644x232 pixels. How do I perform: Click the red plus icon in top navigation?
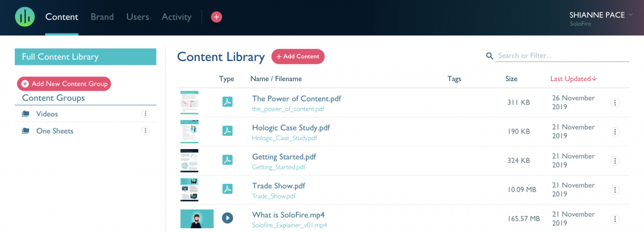(x=216, y=17)
